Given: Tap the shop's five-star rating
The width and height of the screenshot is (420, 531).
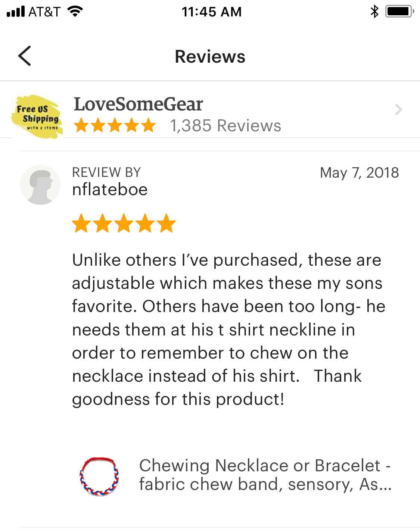Looking at the screenshot, I should pyautogui.click(x=115, y=125).
